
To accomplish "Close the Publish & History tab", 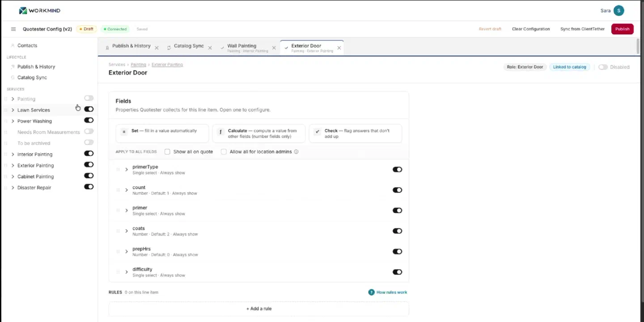I will click(157, 47).
